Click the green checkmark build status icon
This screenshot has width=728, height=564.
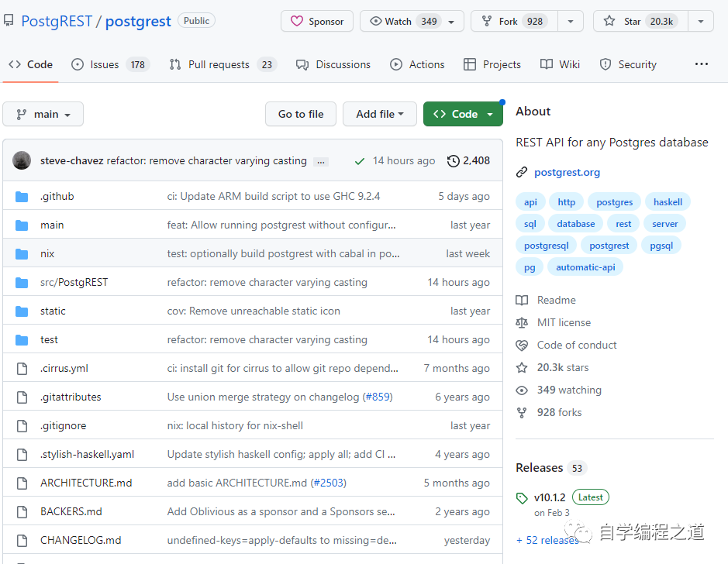(x=360, y=161)
